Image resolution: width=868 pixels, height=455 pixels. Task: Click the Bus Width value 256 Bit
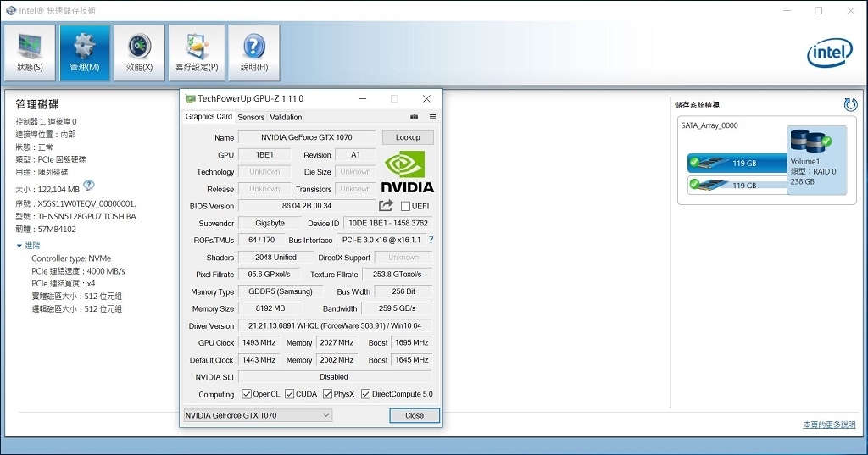(403, 291)
